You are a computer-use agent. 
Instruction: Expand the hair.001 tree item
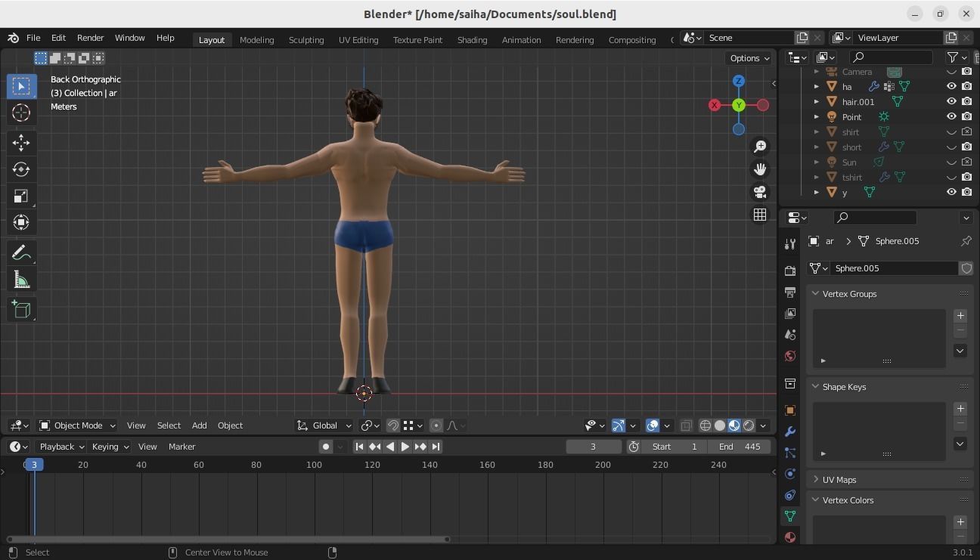point(816,101)
